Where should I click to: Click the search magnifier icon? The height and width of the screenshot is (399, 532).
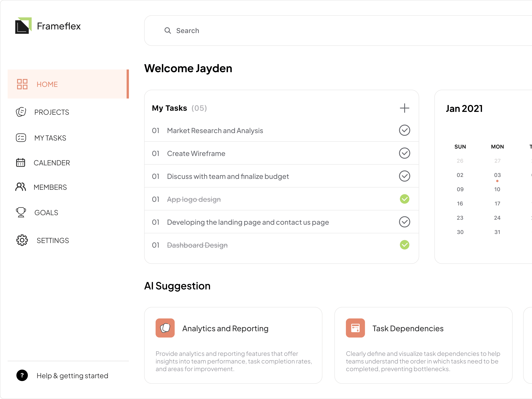[x=168, y=31]
